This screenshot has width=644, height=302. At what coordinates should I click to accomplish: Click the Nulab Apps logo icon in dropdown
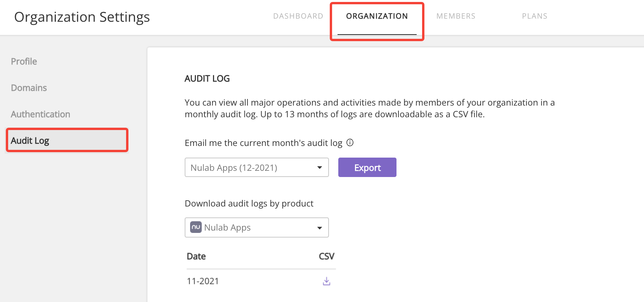196,227
